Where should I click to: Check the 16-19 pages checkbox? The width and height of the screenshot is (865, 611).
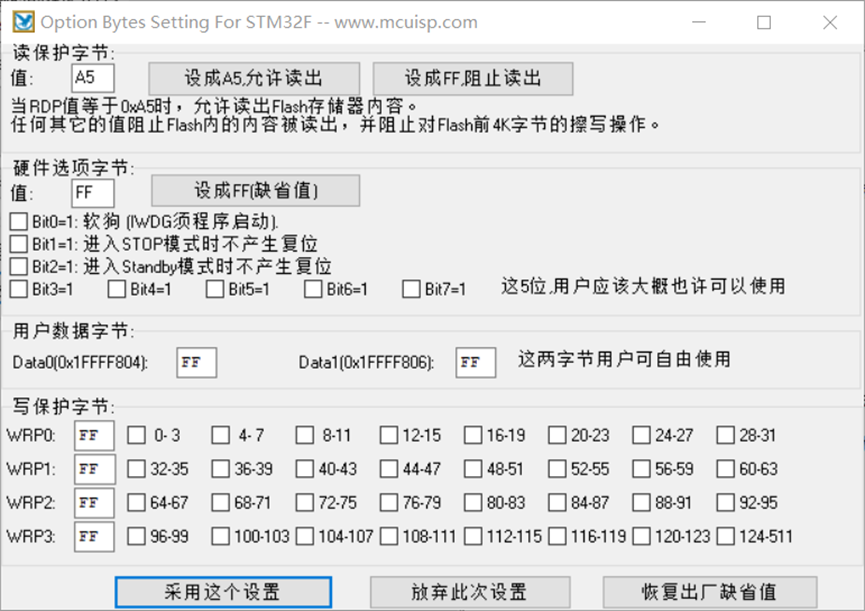point(473,435)
